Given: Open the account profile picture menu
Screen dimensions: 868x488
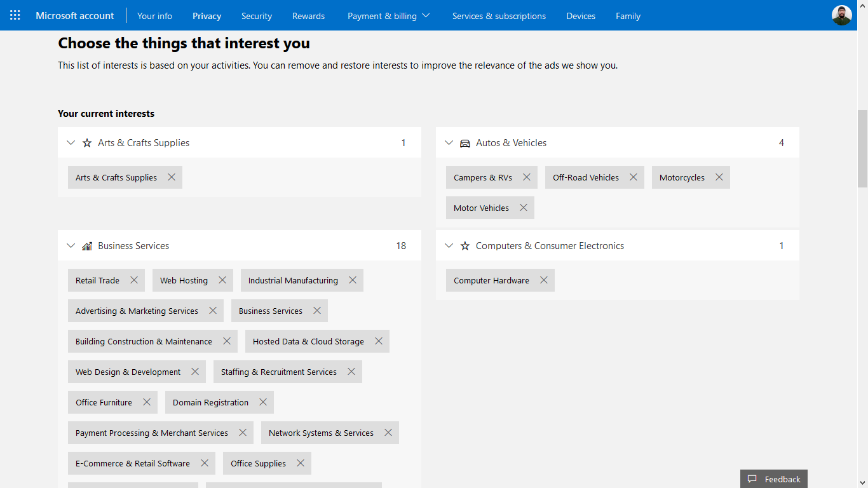Looking at the screenshot, I should (842, 15).
